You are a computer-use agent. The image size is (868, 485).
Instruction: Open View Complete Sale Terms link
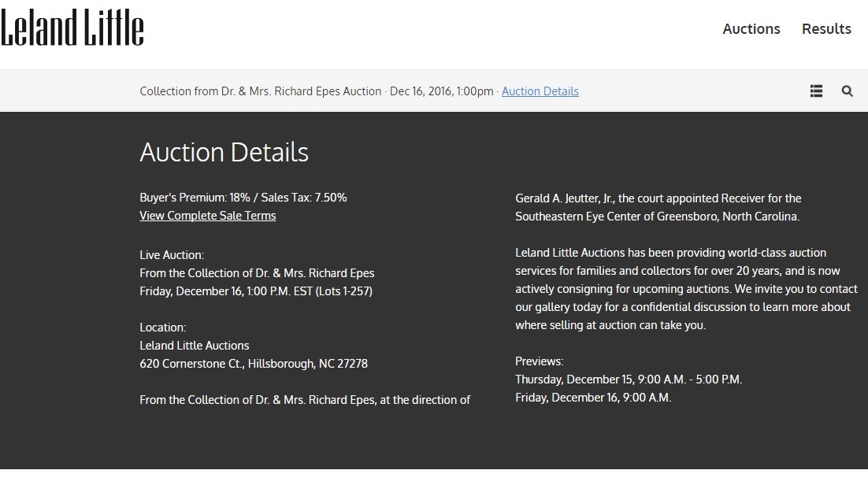208,216
